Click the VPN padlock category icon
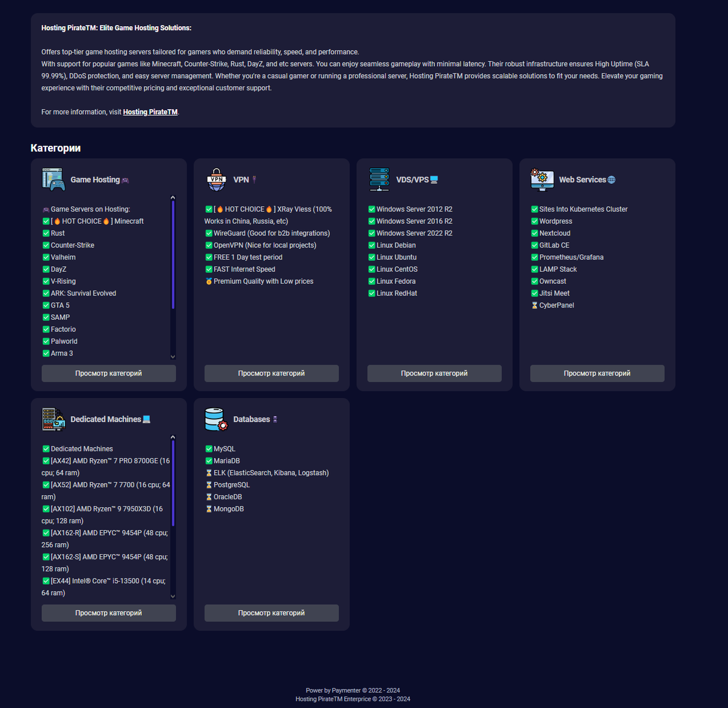Image resolution: width=728 pixels, height=708 pixels. click(217, 180)
